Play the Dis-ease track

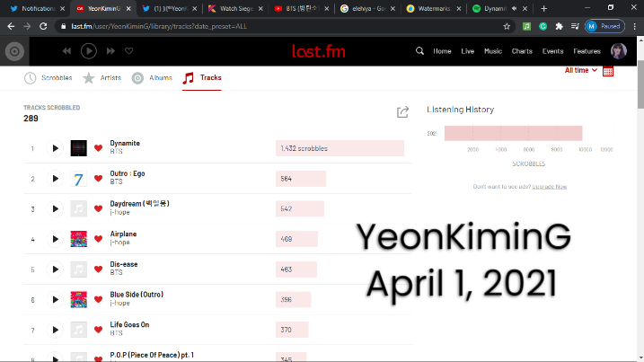pyautogui.click(x=55, y=269)
